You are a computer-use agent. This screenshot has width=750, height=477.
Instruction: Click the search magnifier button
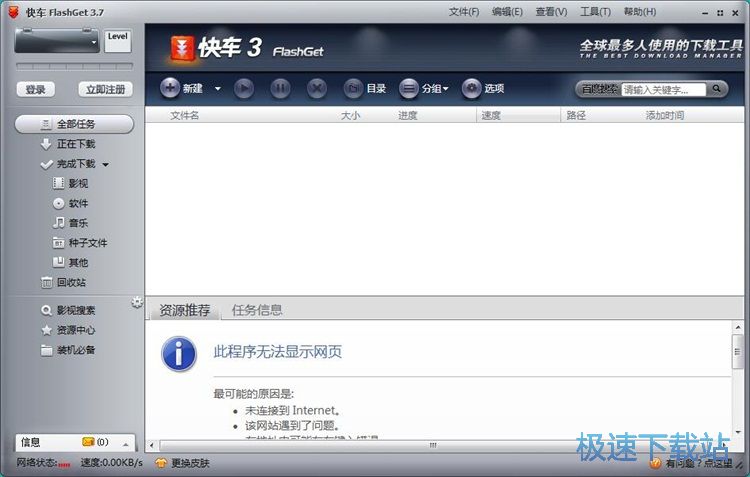(x=716, y=89)
